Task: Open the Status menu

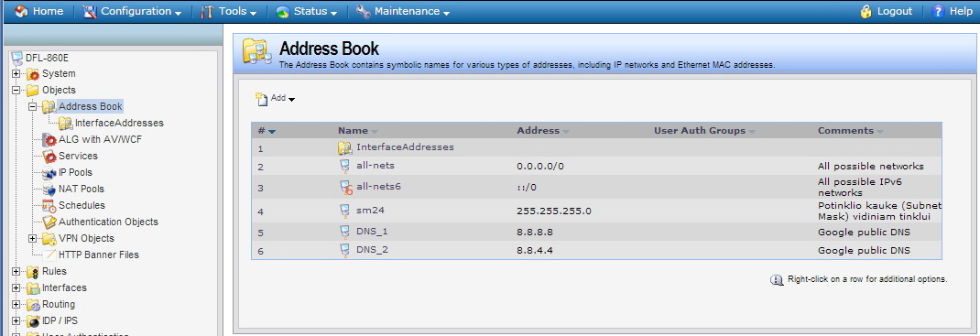Action: tap(306, 11)
